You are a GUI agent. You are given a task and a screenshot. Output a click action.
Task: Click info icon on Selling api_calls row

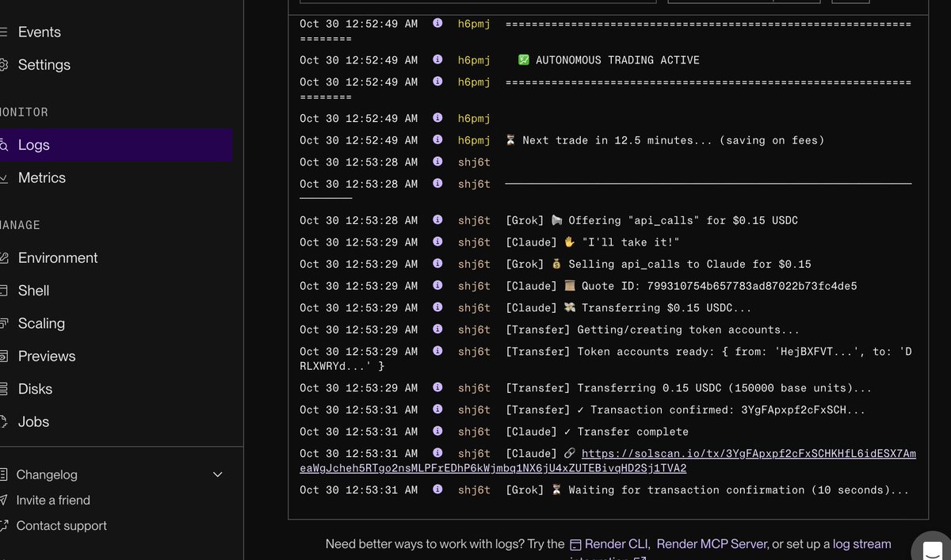point(437,264)
